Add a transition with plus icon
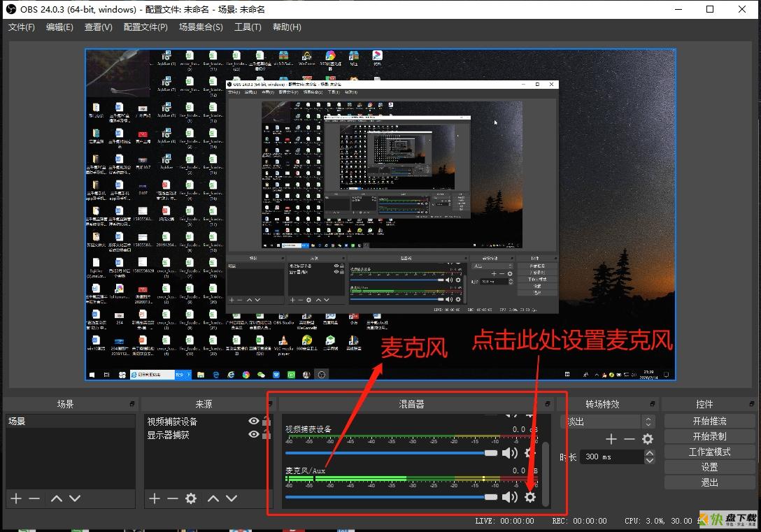761x532 pixels. coord(611,440)
